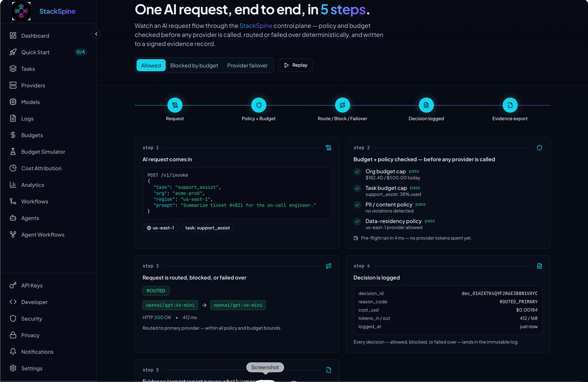This screenshot has height=382, width=588.
Task: Click step 4 card document icon
Action: [x=540, y=266]
